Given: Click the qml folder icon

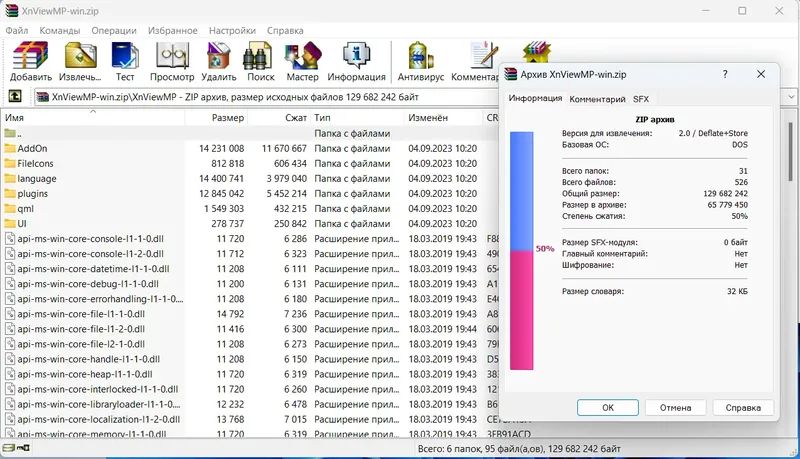Looking at the screenshot, I should (10, 209).
